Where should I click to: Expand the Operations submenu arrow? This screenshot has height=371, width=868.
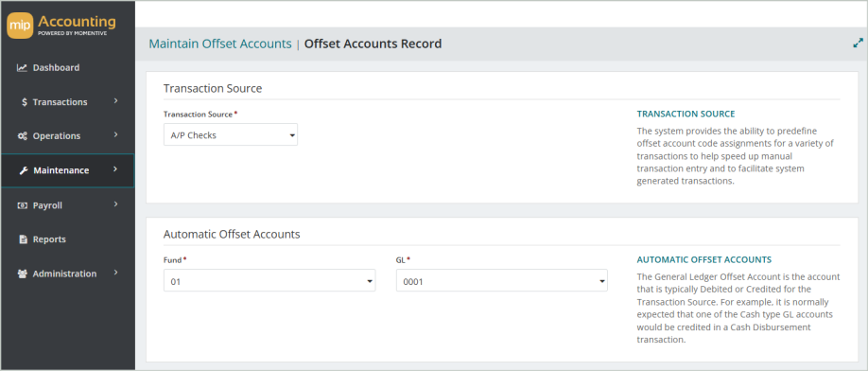click(x=115, y=135)
